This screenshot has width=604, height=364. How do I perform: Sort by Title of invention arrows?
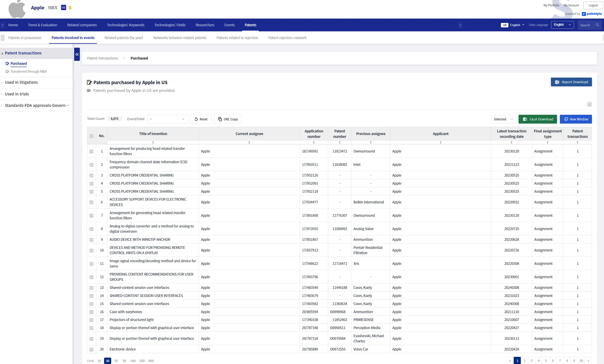point(153,142)
